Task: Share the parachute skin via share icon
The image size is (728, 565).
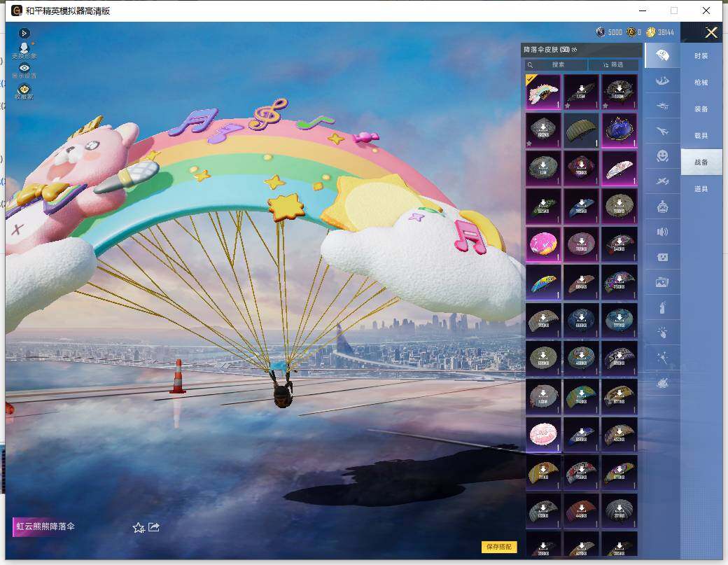Action: pos(154,527)
